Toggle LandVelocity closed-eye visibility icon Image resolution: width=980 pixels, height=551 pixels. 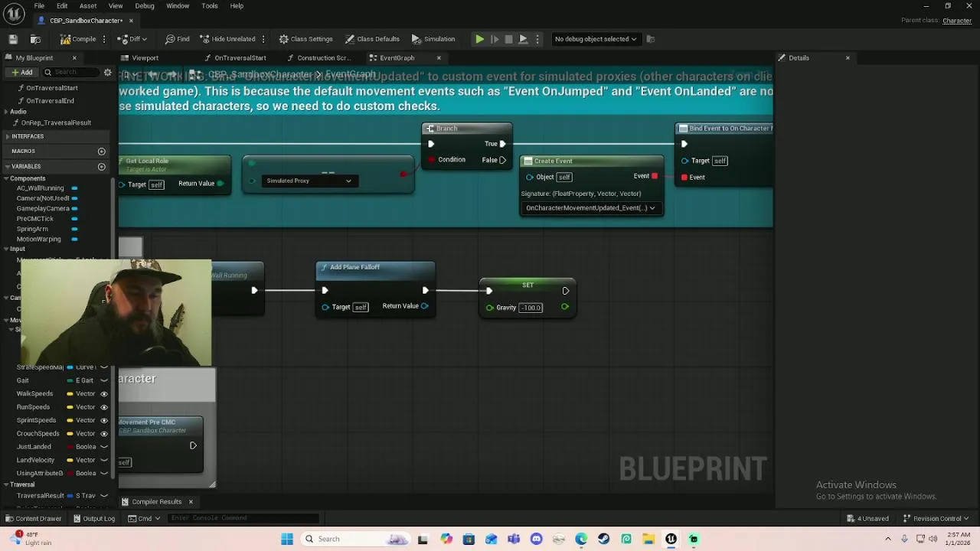click(104, 460)
